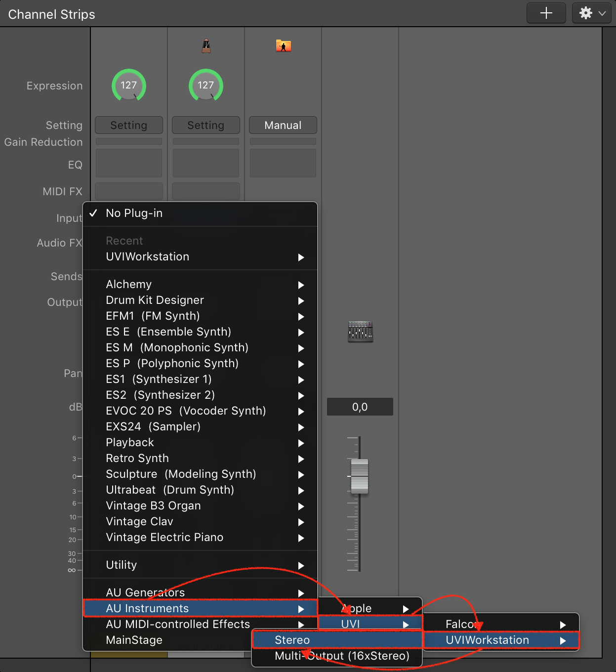616x672 pixels.
Task: Click the 0,0 dB value field
Action: (360, 407)
